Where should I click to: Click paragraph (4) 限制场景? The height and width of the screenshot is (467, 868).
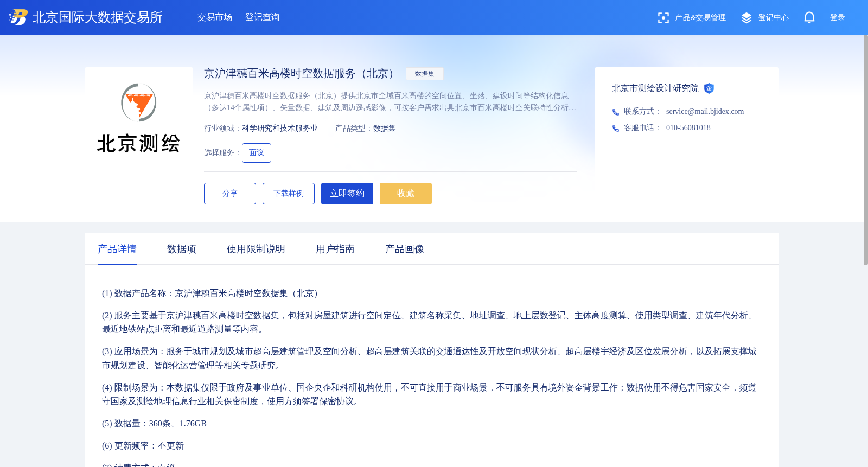point(429,394)
